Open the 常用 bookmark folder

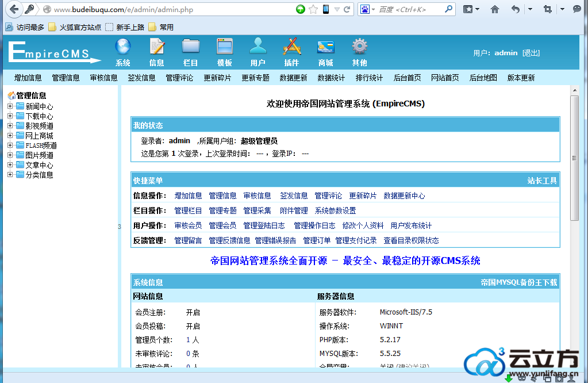[161, 28]
